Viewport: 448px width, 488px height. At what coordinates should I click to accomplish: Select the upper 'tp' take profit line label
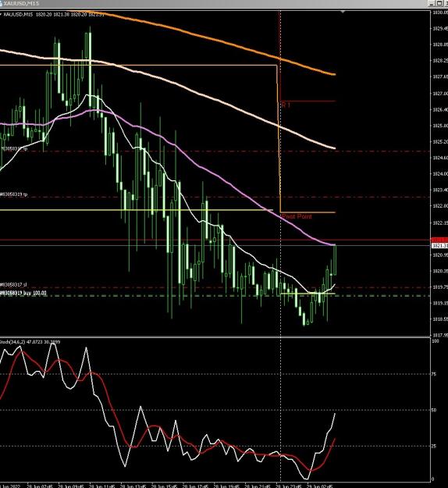point(14,149)
